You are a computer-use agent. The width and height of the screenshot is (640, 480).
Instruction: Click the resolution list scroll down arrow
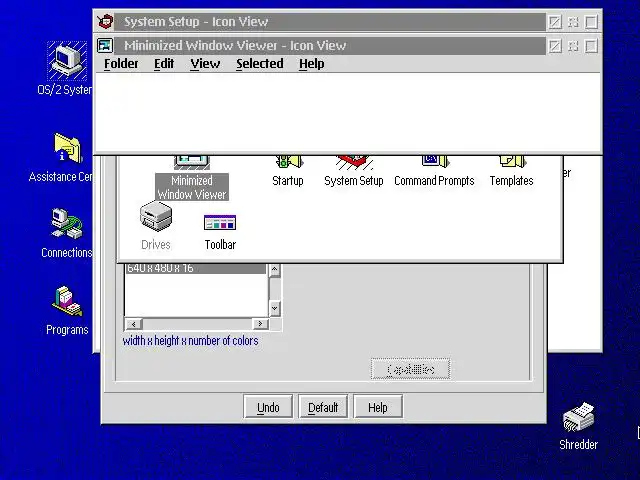click(x=275, y=308)
